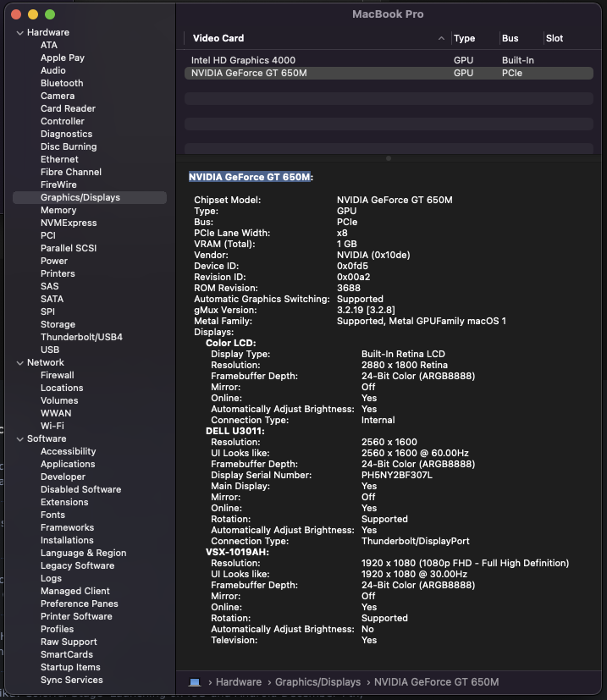Select Installations item
Screen dimensions: 607x700
pyautogui.click(x=67, y=540)
